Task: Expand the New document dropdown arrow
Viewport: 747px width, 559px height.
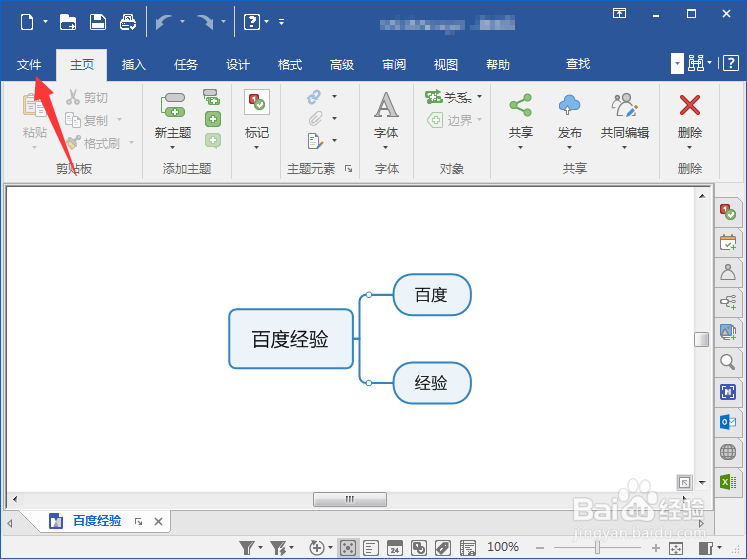Action: [x=45, y=21]
